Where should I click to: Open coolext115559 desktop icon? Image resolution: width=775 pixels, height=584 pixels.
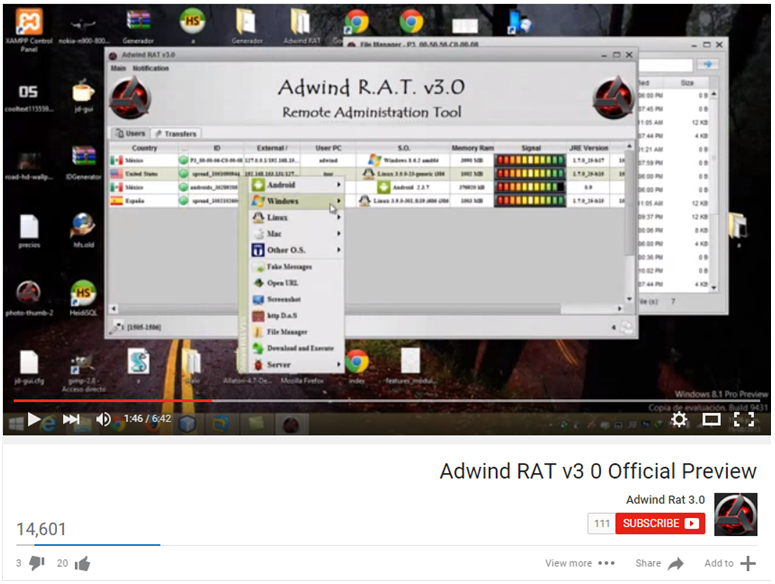pos(29,97)
